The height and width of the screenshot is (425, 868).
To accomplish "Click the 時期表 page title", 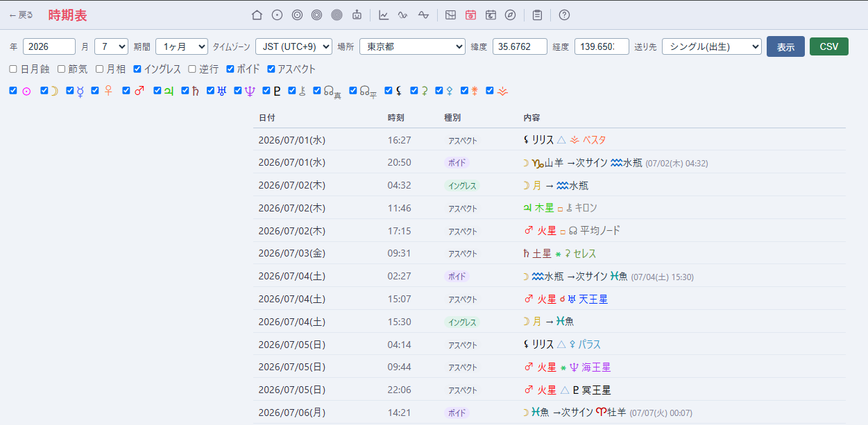I will coord(68,15).
